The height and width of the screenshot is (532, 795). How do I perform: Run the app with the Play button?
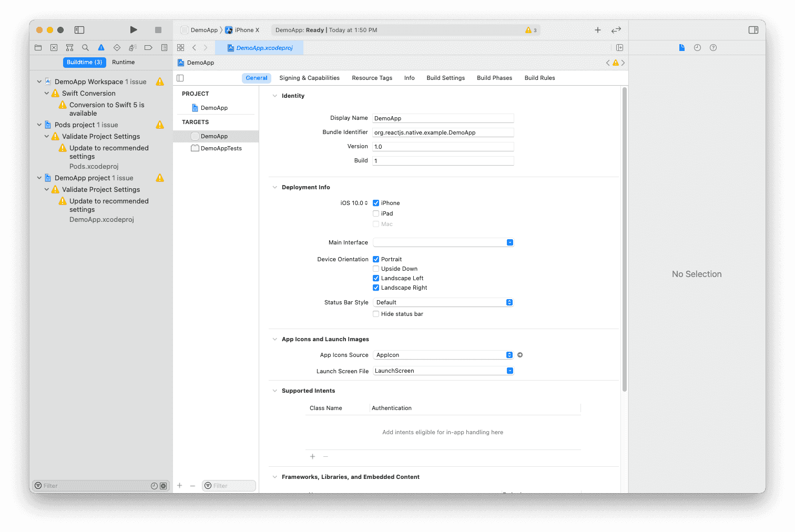[134, 30]
